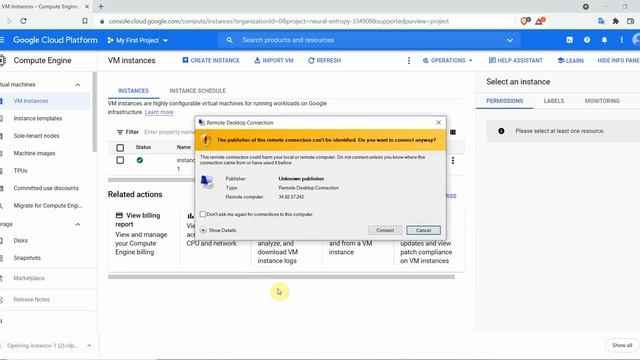Expand the search bar dropdown arrow

point(510,40)
